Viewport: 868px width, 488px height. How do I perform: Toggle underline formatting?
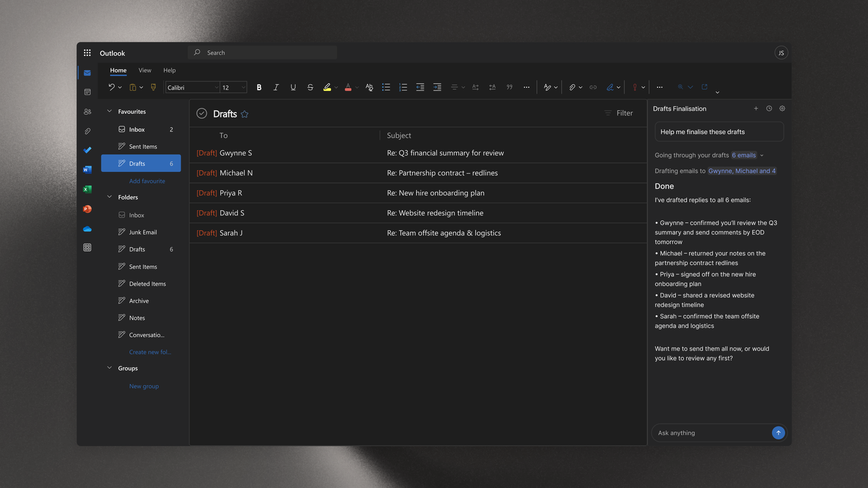tap(293, 87)
